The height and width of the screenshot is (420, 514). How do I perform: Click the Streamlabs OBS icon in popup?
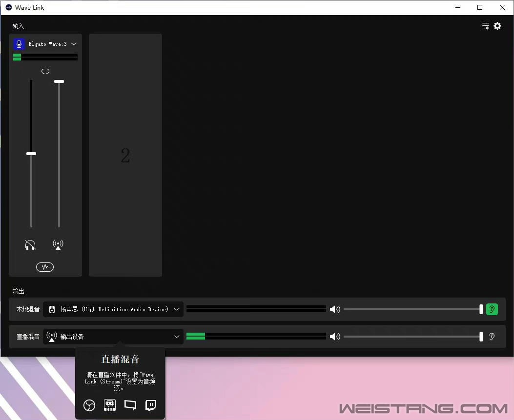[110, 405]
